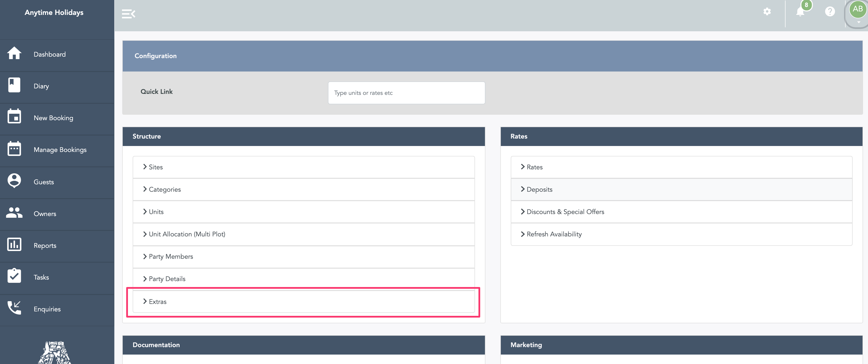Viewport: 868px width, 364px height.
Task: Click the Configuration header text
Action: tap(155, 56)
